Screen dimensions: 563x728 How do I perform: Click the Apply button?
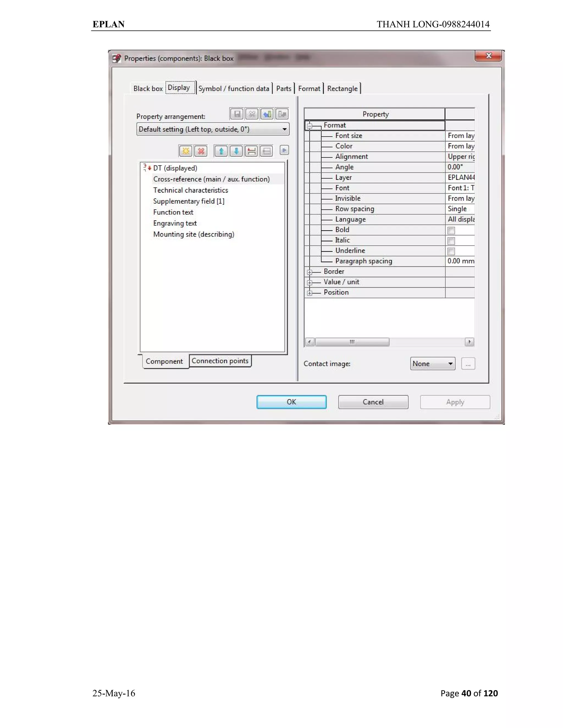[x=455, y=402]
